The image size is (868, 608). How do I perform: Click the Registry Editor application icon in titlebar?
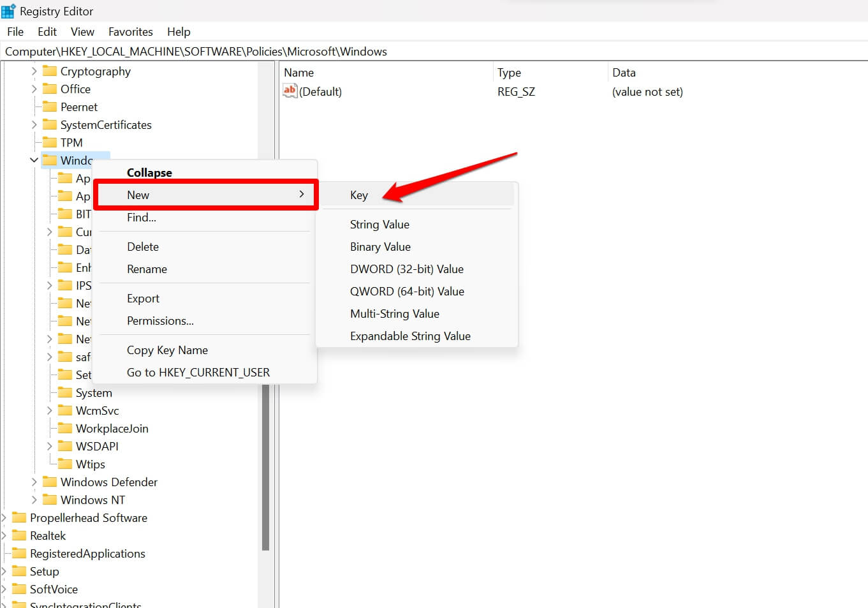coord(8,10)
